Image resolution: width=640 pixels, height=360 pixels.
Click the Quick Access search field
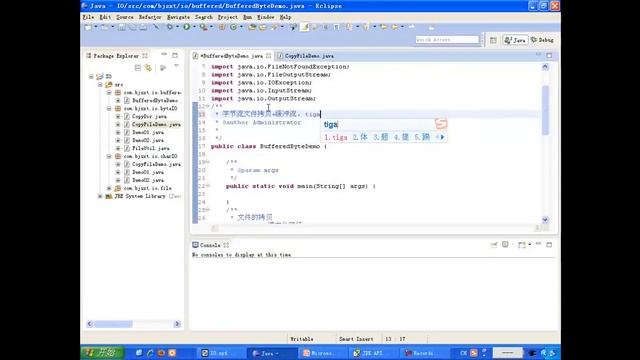pyautogui.click(x=447, y=40)
